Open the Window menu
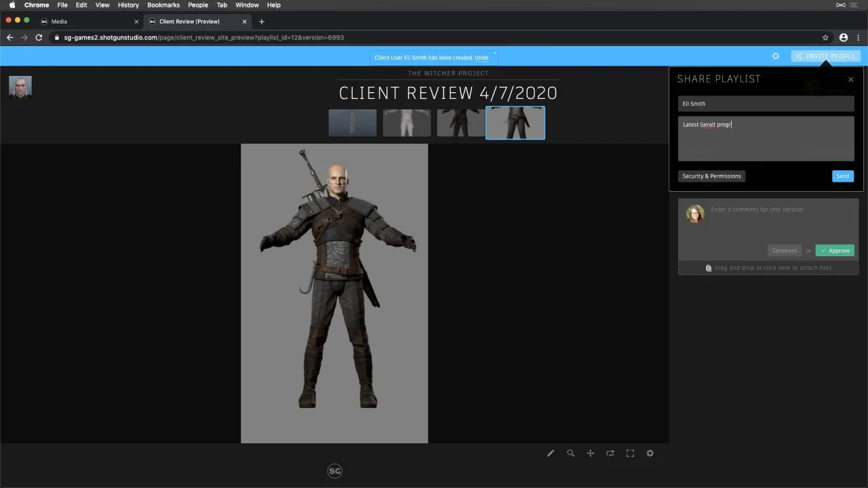The height and width of the screenshot is (488, 868). [x=248, y=5]
